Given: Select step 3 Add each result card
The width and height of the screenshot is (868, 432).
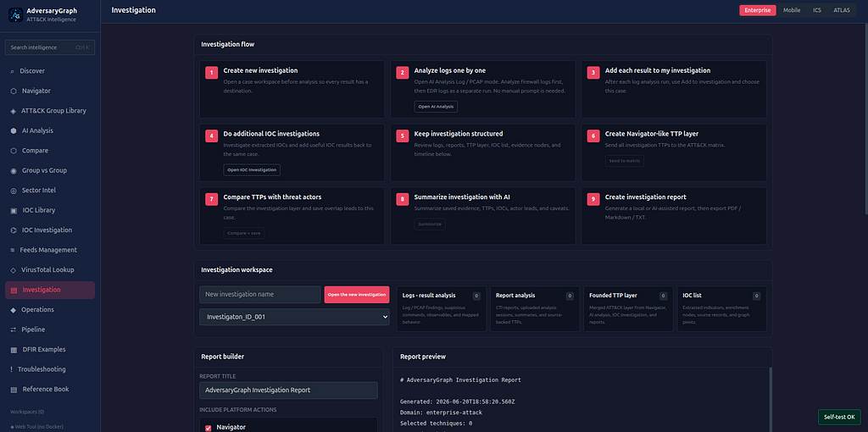Looking at the screenshot, I should pos(674,89).
